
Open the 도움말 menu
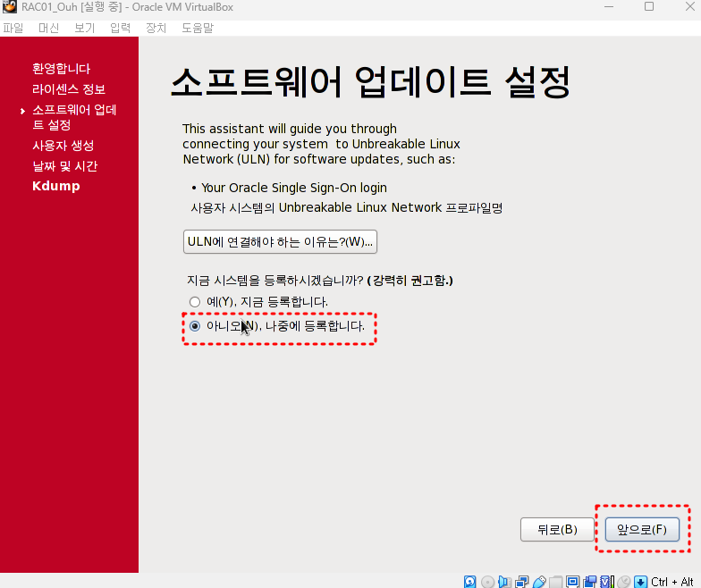(x=198, y=29)
